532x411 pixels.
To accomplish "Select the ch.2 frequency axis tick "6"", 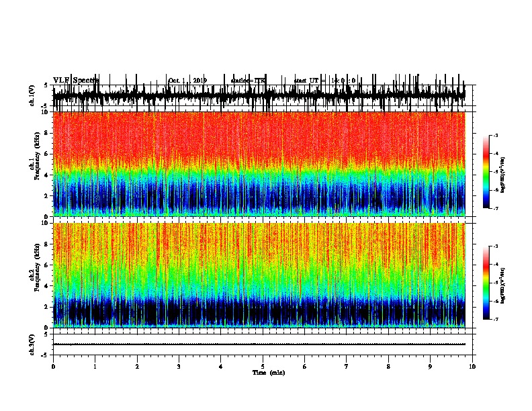I will point(47,265).
